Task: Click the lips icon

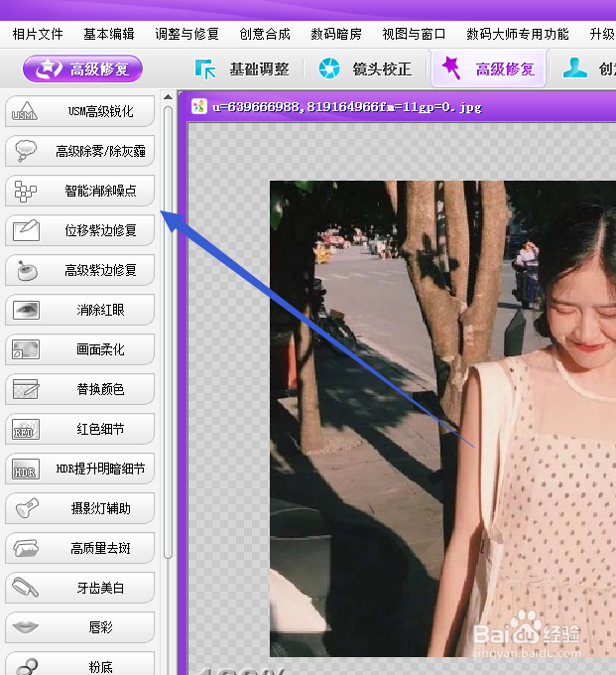Action: (26, 627)
